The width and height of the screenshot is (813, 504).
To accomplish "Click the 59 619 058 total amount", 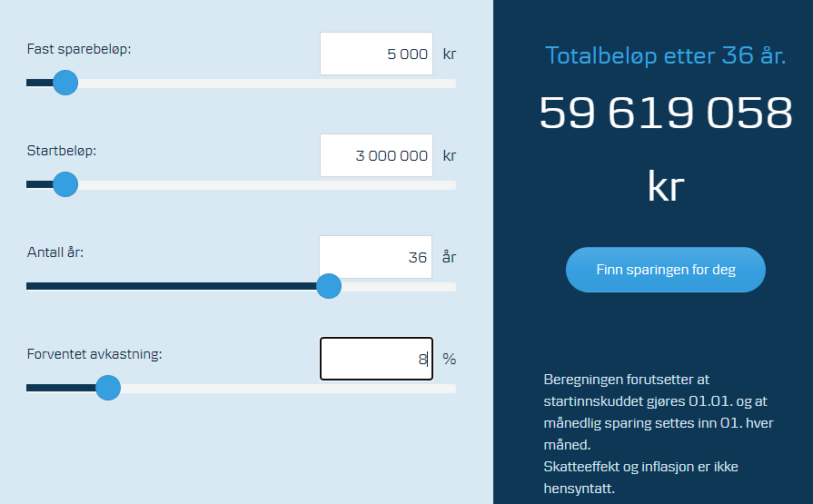I will click(x=666, y=113).
